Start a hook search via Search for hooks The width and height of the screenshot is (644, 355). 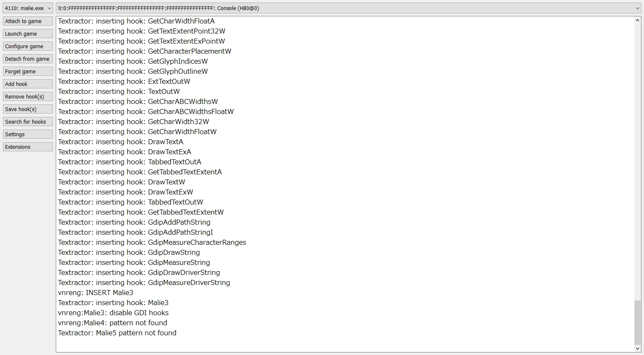click(x=27, y=122)
